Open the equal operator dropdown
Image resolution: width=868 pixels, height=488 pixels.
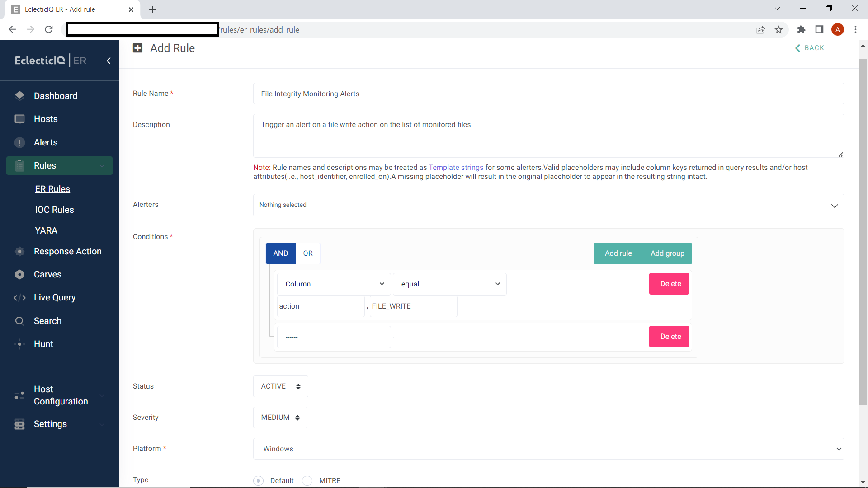(450, 284)
